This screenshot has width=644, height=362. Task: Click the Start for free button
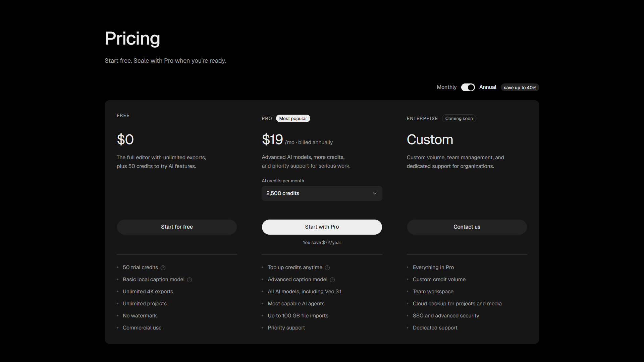(x=177, y=227)
